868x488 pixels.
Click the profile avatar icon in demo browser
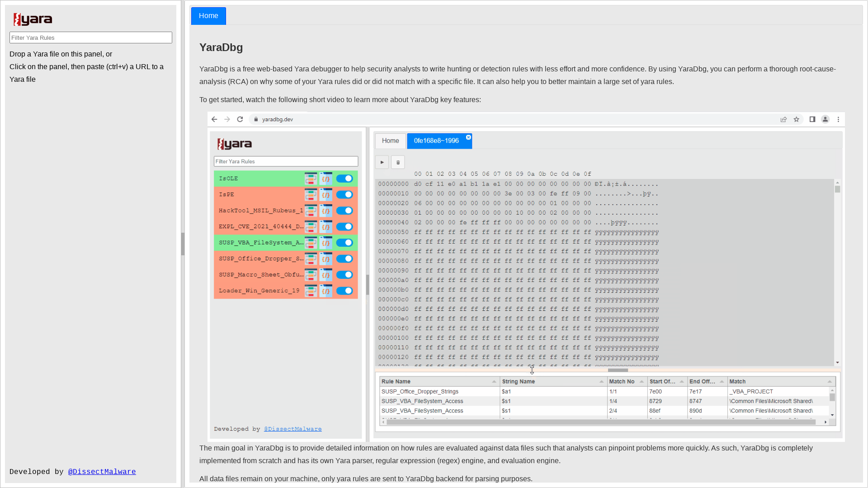pos(825,119)
